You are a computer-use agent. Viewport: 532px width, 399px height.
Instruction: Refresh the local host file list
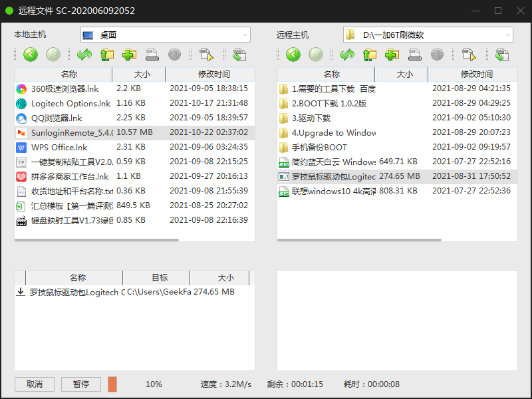tap(84, 55)
